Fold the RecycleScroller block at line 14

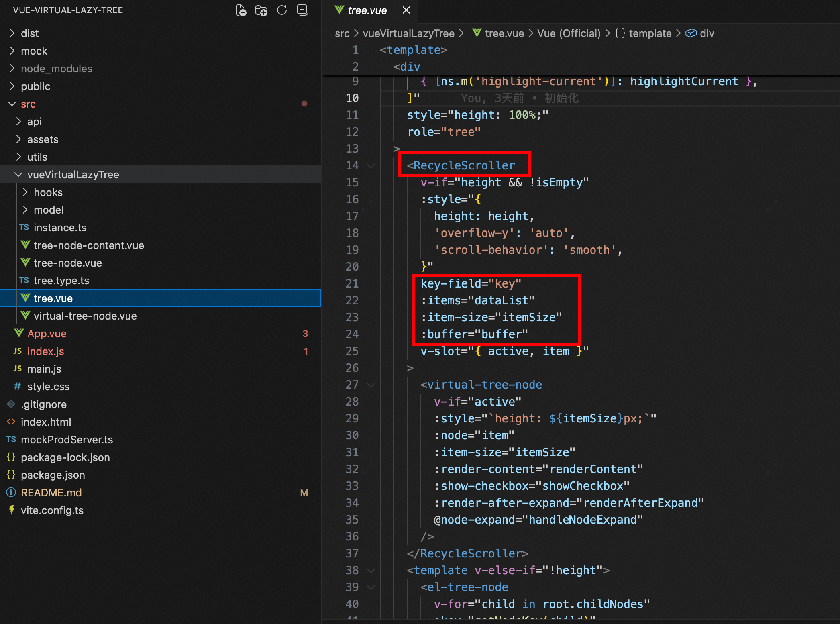(371, 166)
